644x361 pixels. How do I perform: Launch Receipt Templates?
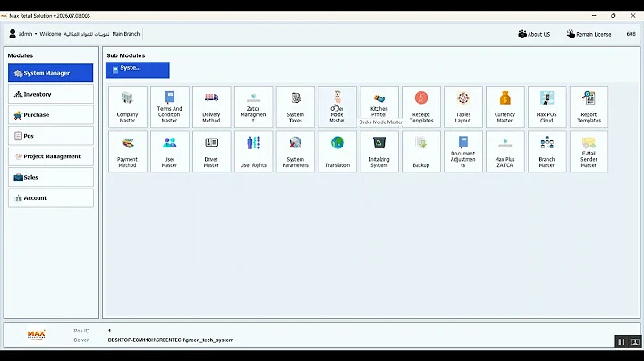(421, 106)
